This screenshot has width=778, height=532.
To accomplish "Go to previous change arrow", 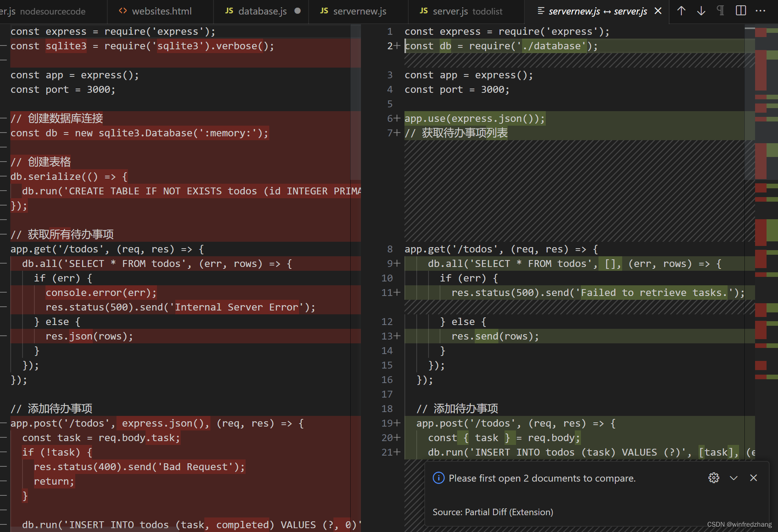I will click(x=681, y=11).
